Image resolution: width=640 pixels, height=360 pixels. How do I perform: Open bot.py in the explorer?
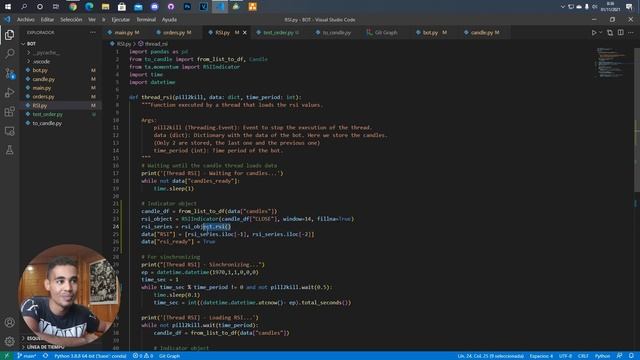[60, 70]
